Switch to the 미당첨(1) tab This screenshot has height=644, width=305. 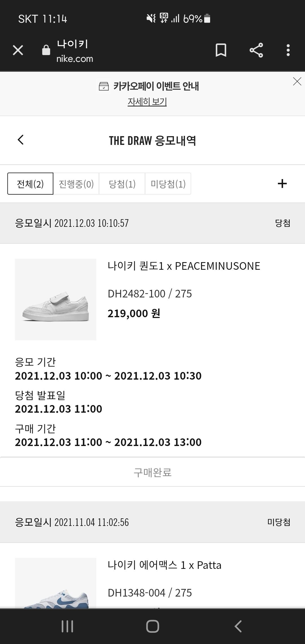pos(168,184)
